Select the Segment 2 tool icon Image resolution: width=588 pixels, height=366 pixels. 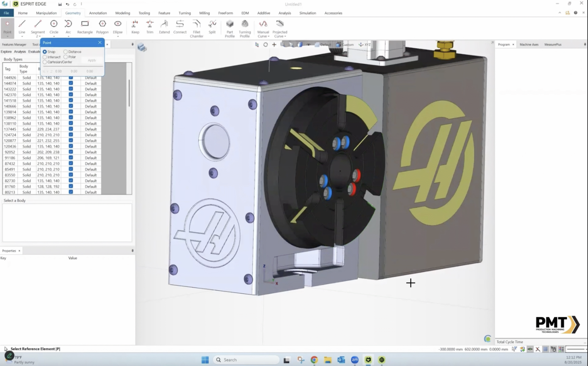pyautogui.click(x=38, y=24)
